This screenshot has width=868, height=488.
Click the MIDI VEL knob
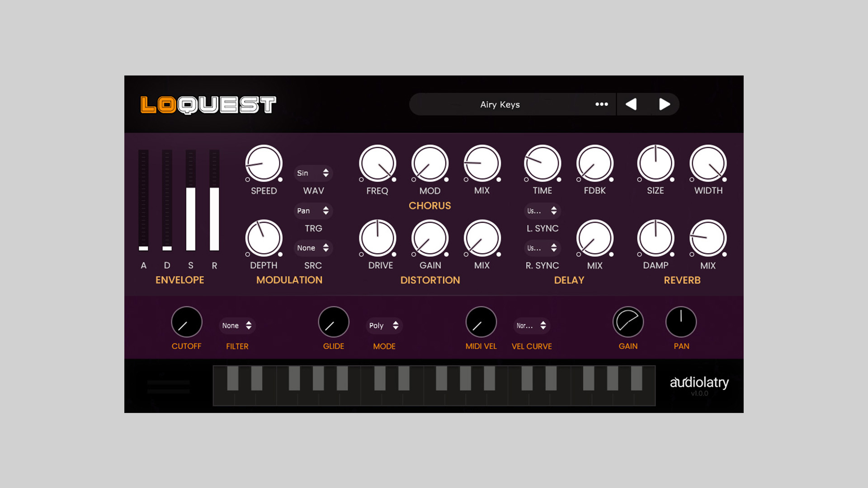(x=481, y=322)
